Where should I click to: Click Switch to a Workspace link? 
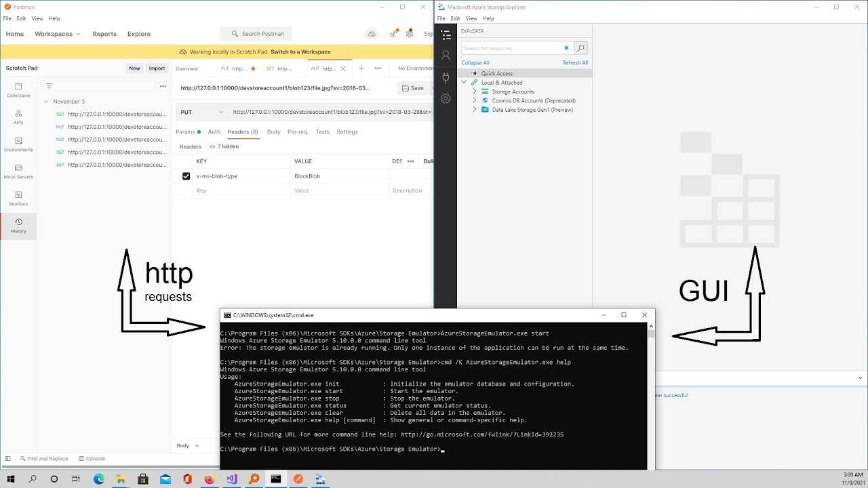point(300,52)
